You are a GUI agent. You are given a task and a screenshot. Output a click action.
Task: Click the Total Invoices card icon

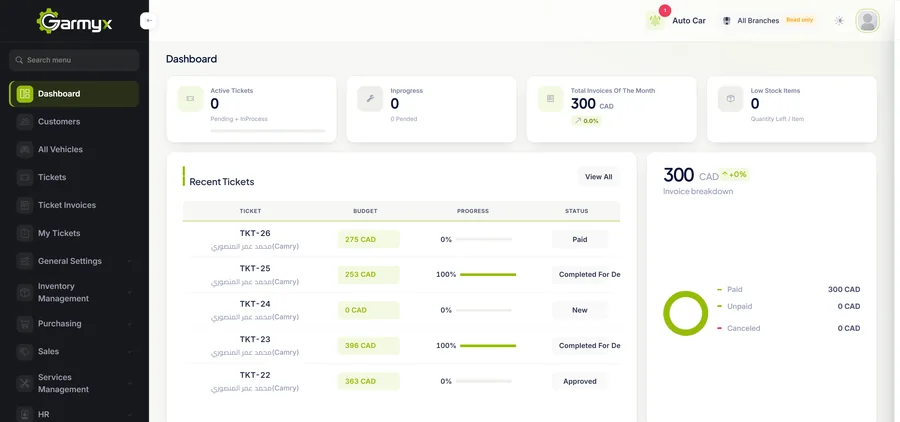click(550, 99)
